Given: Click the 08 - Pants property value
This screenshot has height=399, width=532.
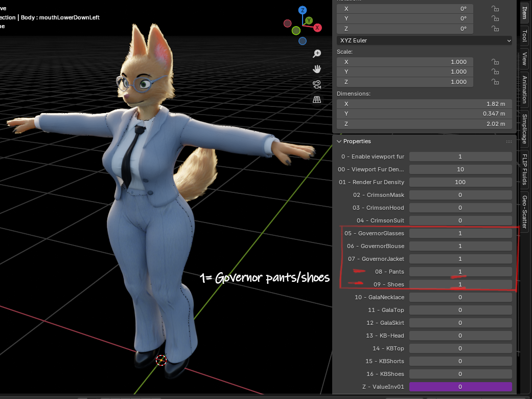Looking at the screenshot, I should pos(460,272).
